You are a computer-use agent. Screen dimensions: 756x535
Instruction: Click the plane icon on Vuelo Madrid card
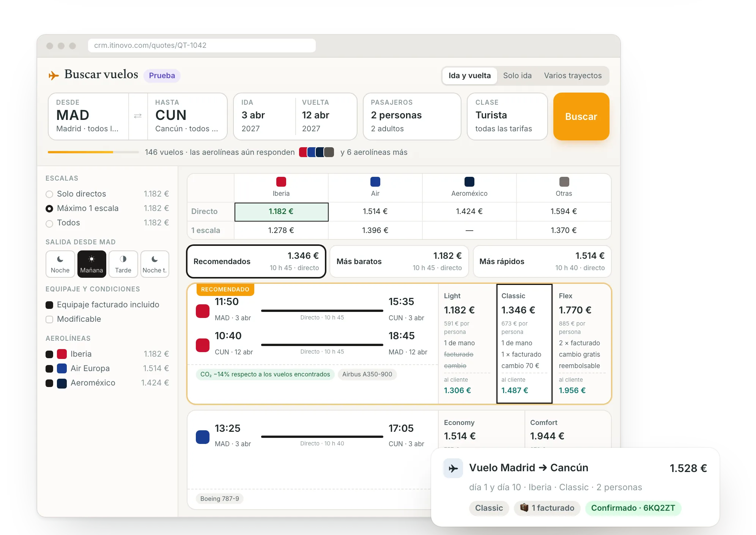point(453,468)
